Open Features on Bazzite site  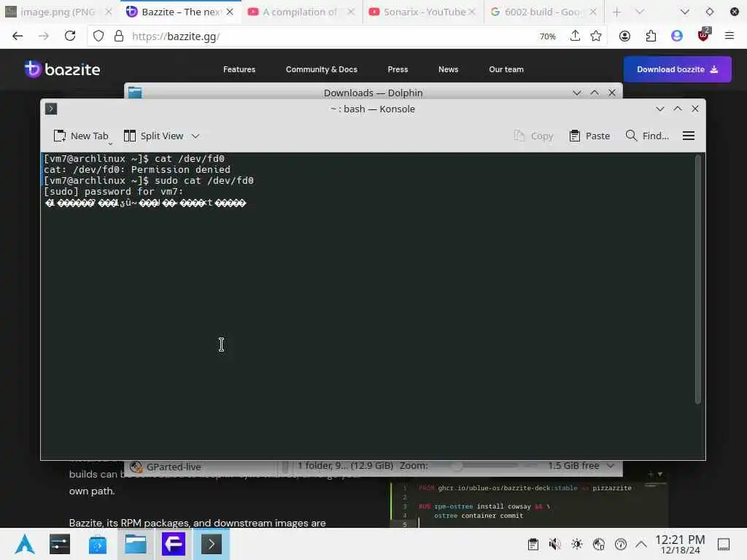(x=239, y=69)
